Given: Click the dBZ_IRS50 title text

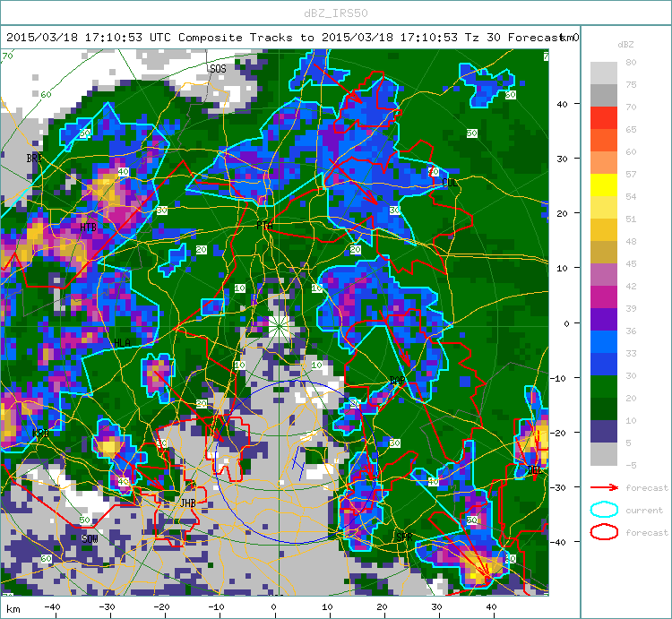Looking at the screenshot, I should pos(336,13).
